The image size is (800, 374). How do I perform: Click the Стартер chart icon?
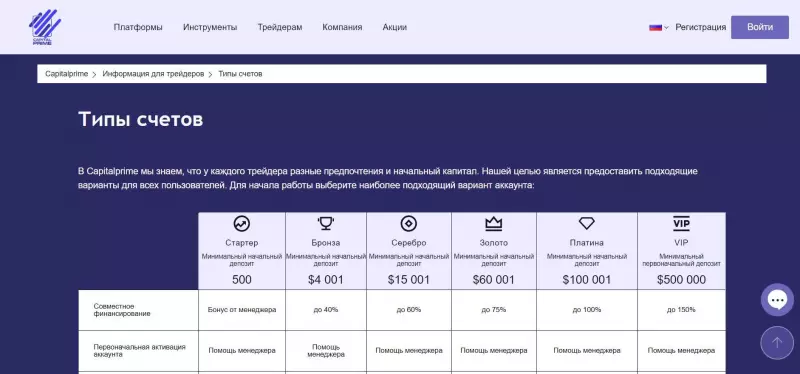(x=242, y=223)
